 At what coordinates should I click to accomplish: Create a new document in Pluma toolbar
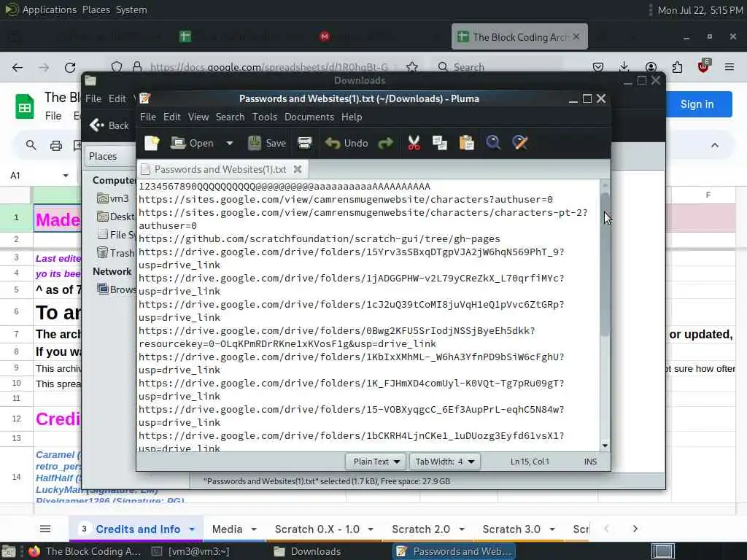click(152, 143)
